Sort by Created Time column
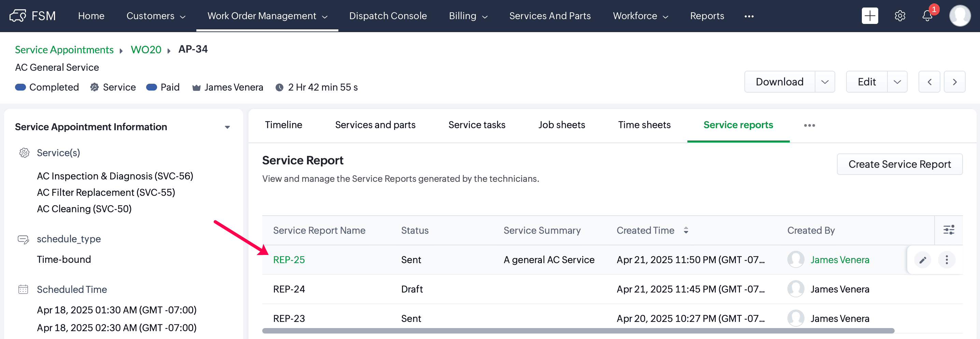980x339 pixels. (x=686, y=230)
